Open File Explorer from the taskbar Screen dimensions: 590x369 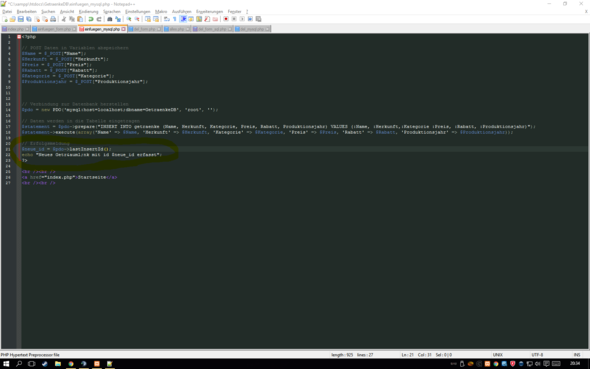tap(58, 364)
